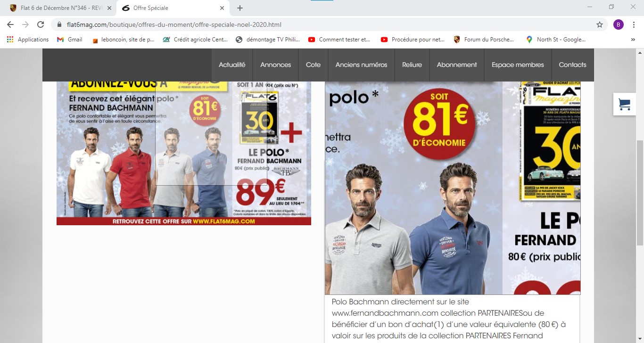This screenshot has width=644, height=343.
Task: Open the Comment tester YouTube bookmark
Action: pos(339,40)
